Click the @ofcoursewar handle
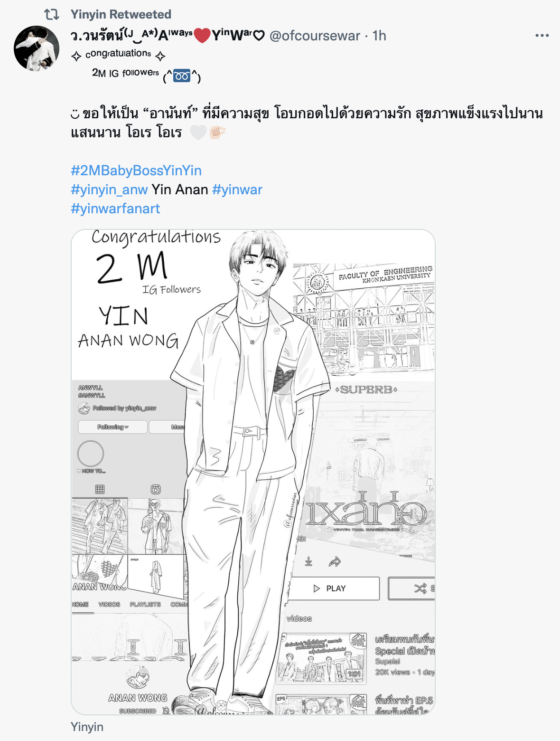The height and width of the screenshot is (741, 560). pyautogui.click(x=315, y=36)
